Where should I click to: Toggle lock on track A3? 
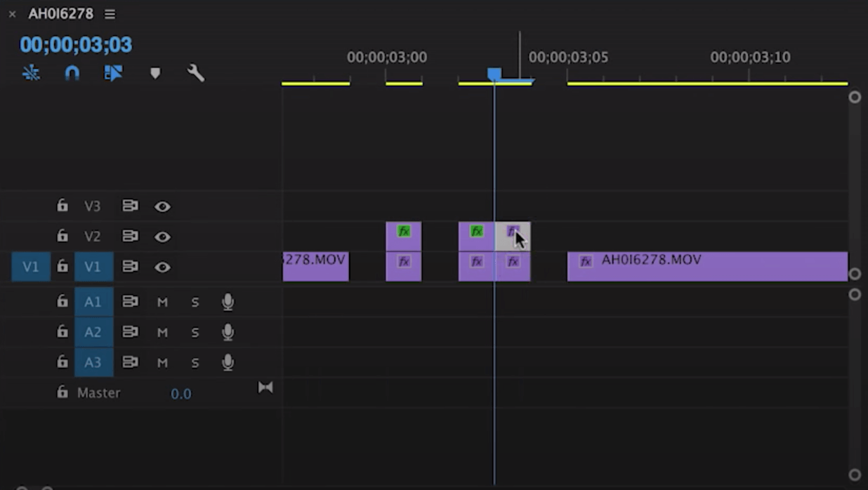click(x=63, y=362)
